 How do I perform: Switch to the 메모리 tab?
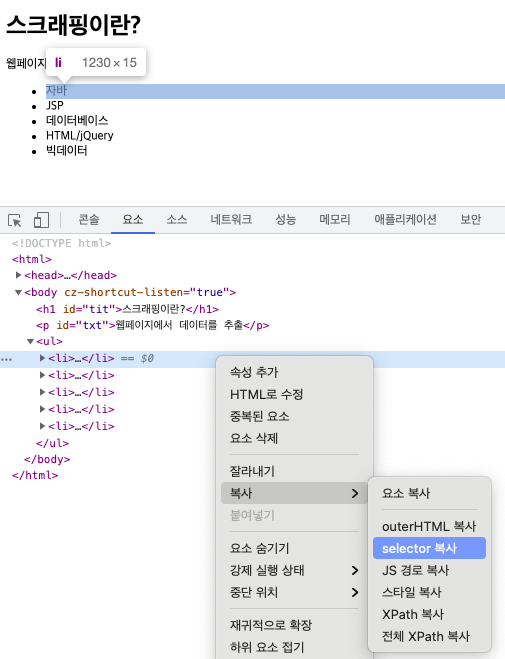[335, 219]
